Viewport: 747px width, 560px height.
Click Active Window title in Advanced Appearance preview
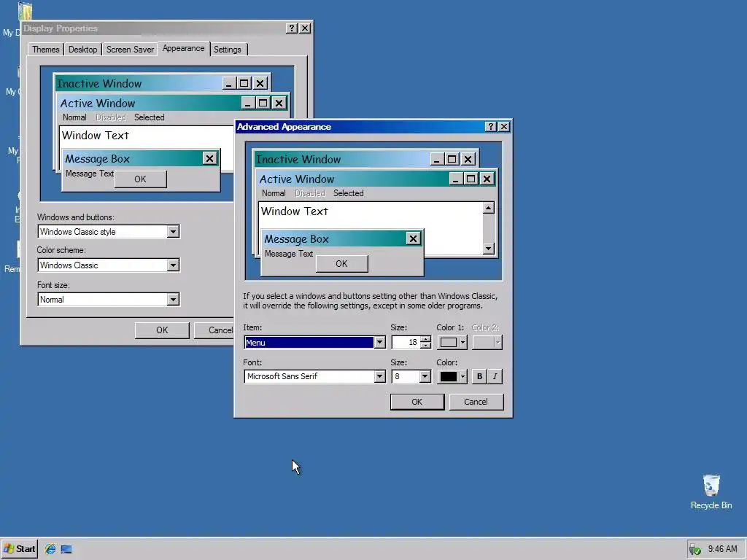click(x=297, y=179)
